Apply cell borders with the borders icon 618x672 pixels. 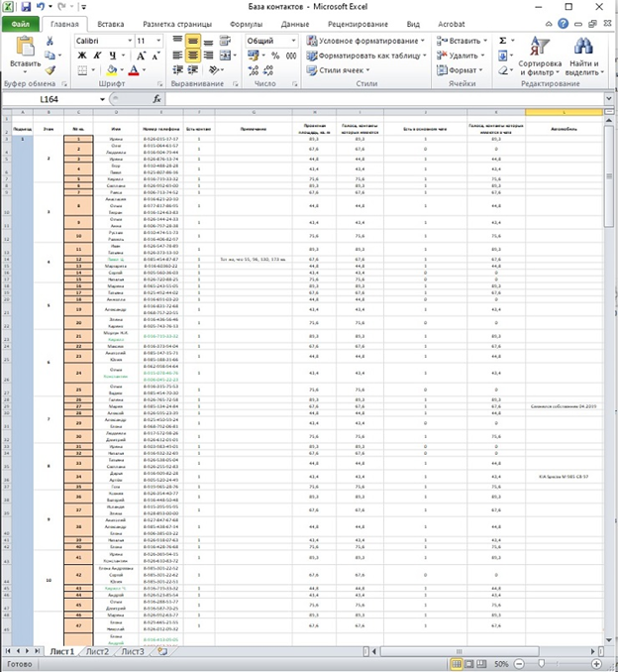(x=82, y=69)
